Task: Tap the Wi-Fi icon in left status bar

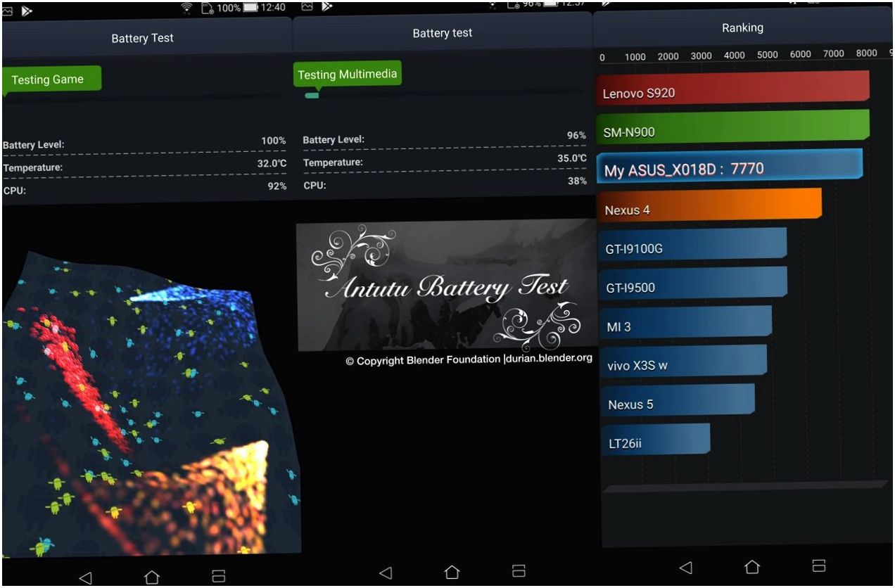Action: [187, 8]
